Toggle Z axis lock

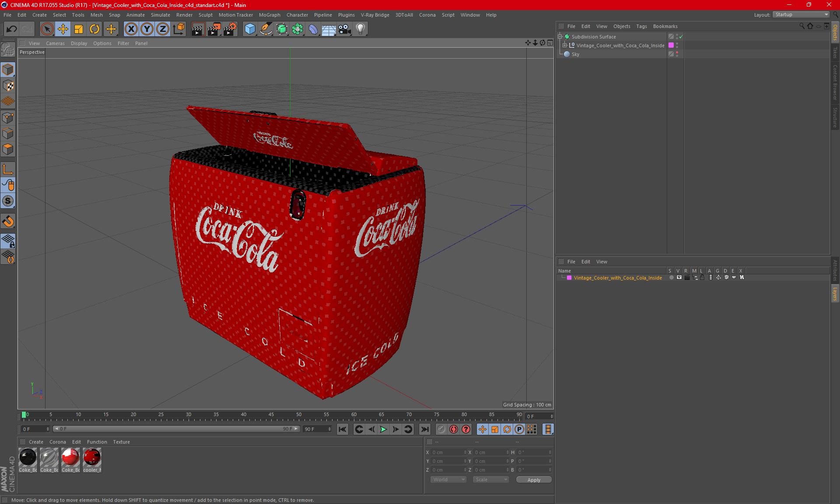163,29
